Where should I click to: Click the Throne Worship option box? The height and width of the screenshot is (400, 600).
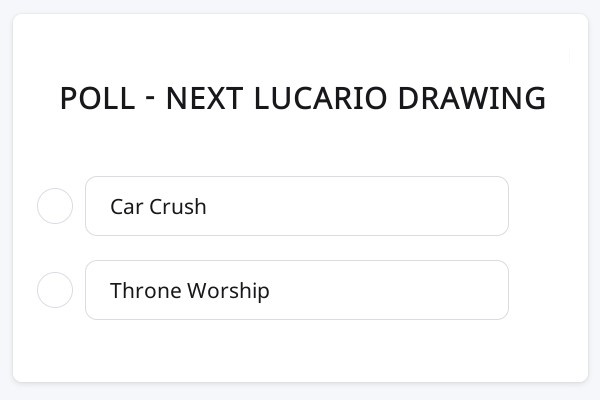297,290
